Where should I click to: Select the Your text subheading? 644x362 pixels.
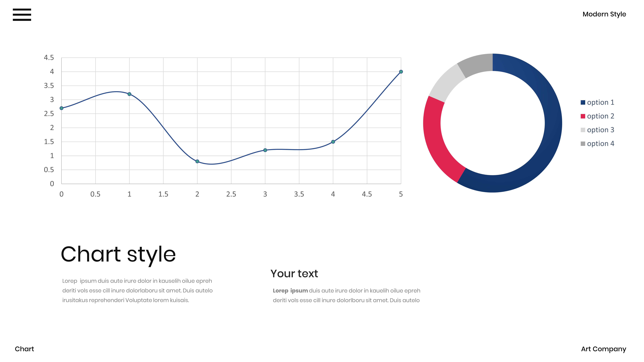(294, 274)
